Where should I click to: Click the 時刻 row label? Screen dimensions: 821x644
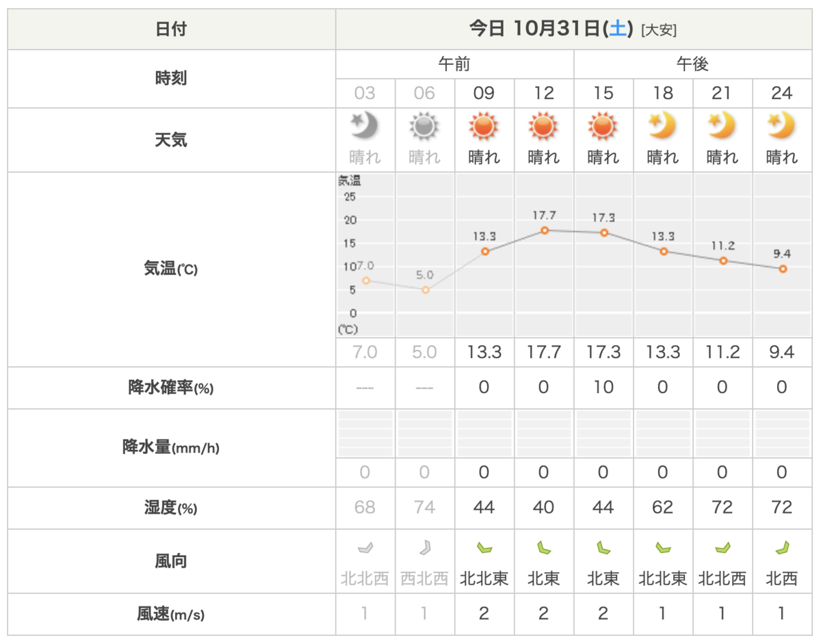(171, 79)
